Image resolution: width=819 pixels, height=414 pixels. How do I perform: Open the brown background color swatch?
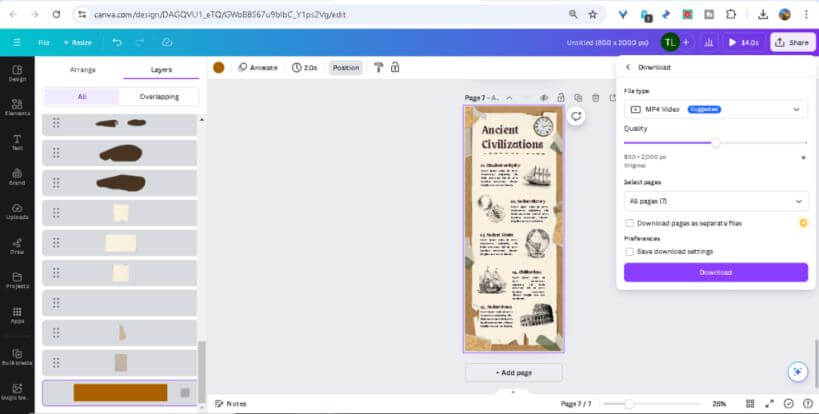(219, 67)
